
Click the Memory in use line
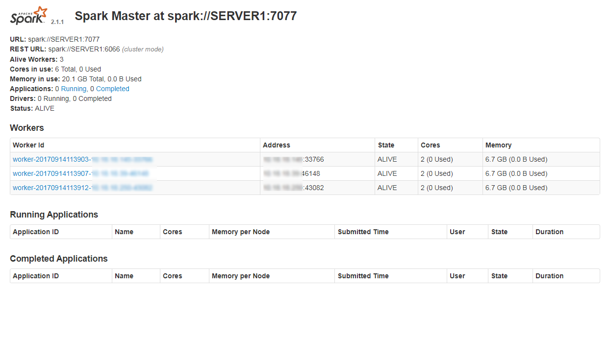pyautogui.click(x=76, y=79)
